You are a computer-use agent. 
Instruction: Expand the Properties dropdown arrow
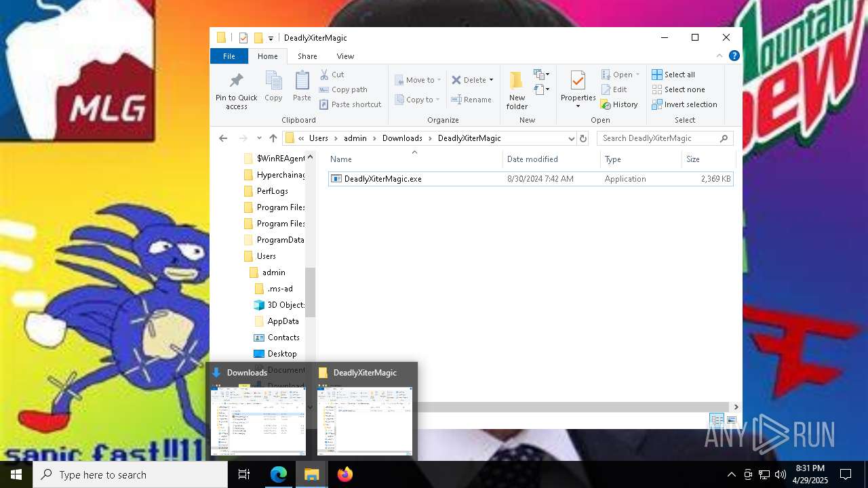(578, 106)
